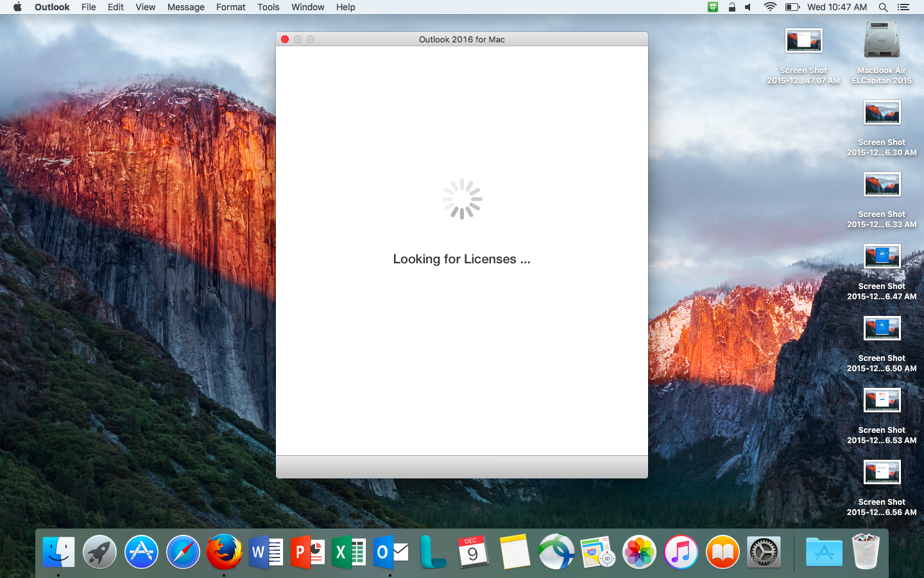Open the Notification Center icon
The image size is (924, 578).
(x=903, y=7)
